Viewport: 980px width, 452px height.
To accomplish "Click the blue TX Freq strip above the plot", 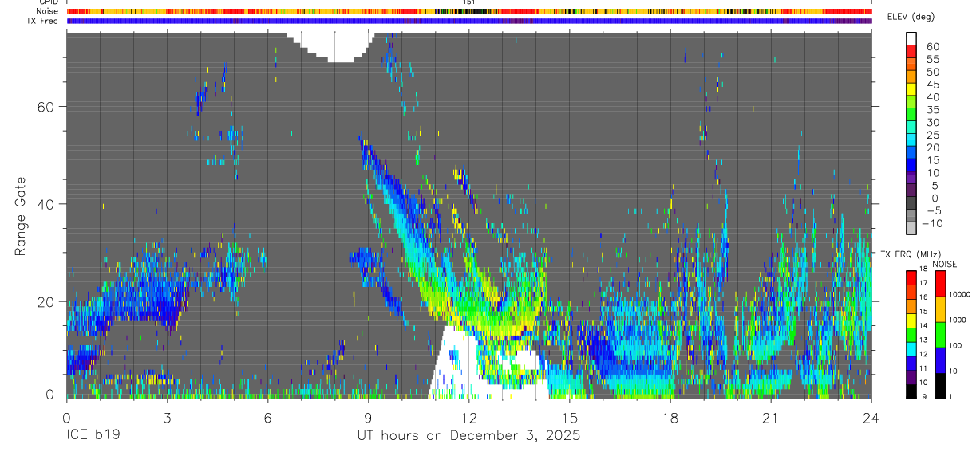I will [x=469, y=21].
